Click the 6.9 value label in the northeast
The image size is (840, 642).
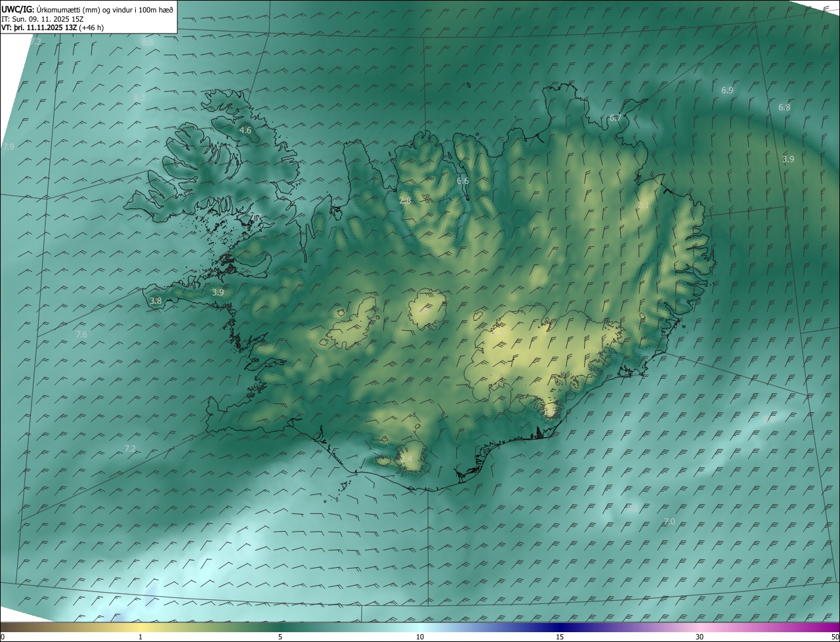tap(727, 90)
